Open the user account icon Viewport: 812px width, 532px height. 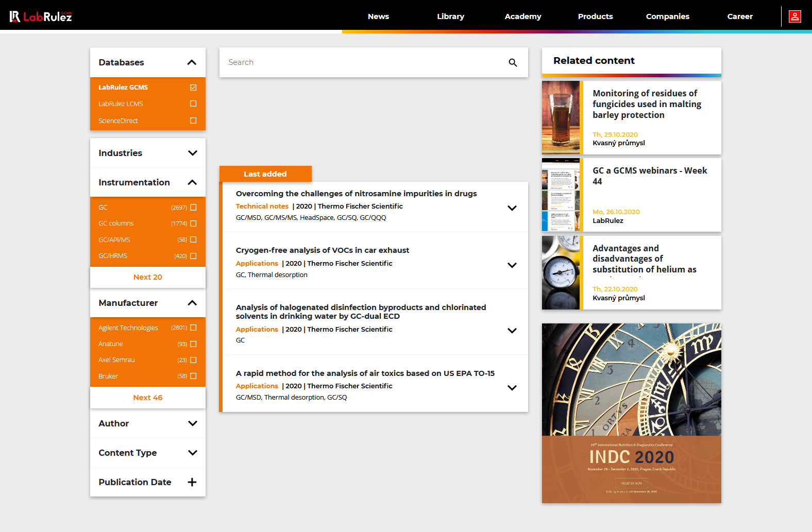pos(795,16)
